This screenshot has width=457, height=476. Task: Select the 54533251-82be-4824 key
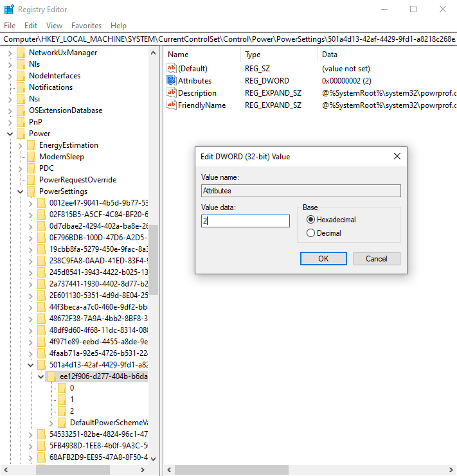pyautogui.click(x=99, y=434)
